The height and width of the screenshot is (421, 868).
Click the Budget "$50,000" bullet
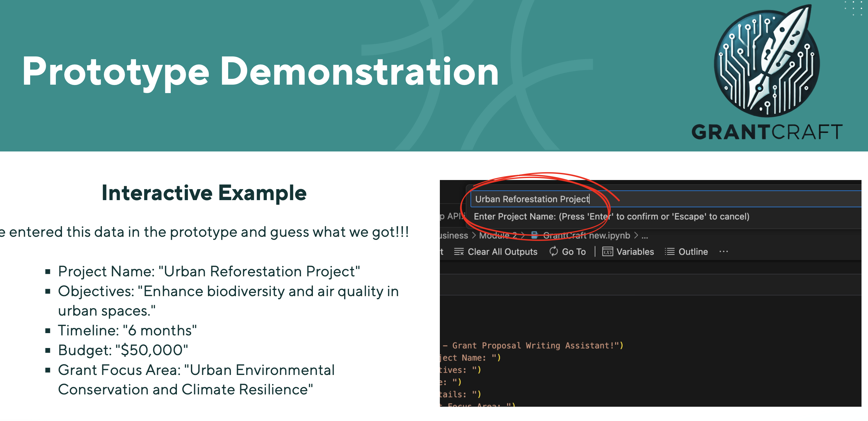pyautogui.click(x=123, y=350)
